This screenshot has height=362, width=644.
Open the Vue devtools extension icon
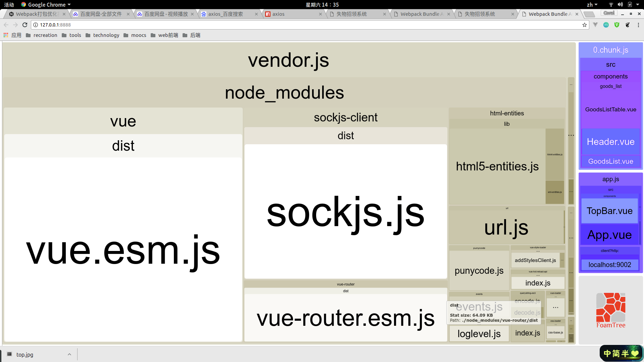tap(595, 25)
